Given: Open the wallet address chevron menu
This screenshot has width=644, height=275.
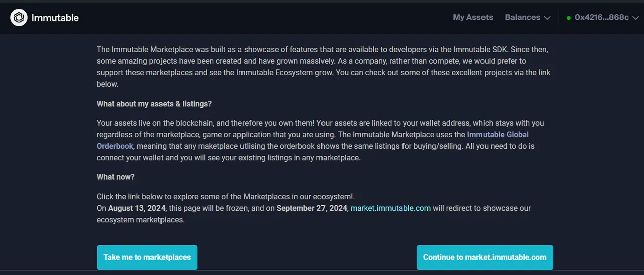Looking at the screenshot, I should tap(636, 18).
